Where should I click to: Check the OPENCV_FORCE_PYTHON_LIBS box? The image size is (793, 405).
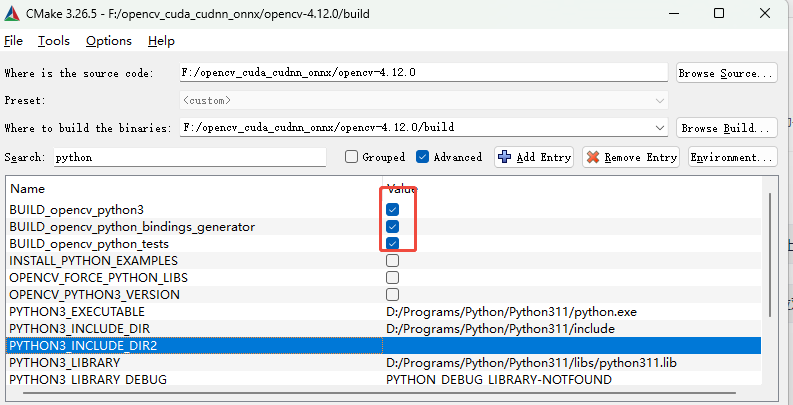click(393, 278)
